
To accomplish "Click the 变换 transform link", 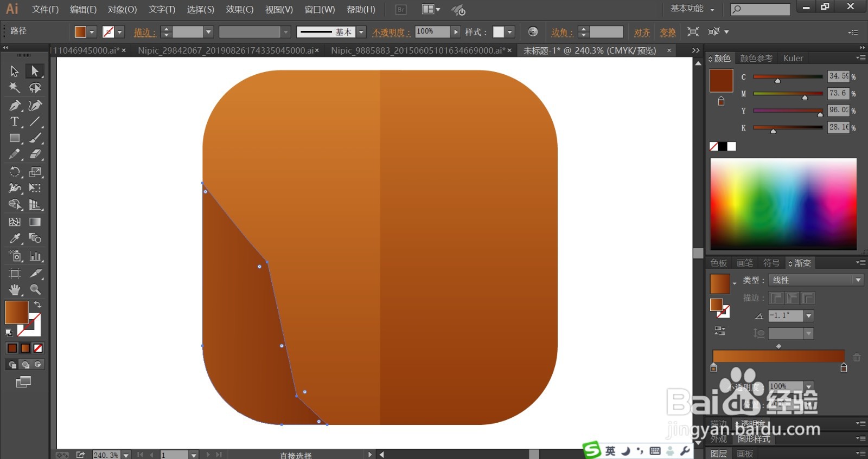I will point(668,32).
